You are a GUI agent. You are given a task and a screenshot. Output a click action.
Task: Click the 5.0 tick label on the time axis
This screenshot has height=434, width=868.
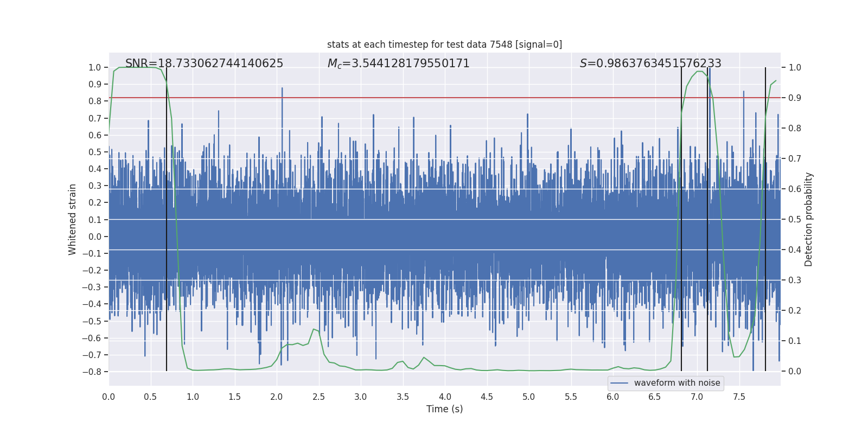pos(528,397)
